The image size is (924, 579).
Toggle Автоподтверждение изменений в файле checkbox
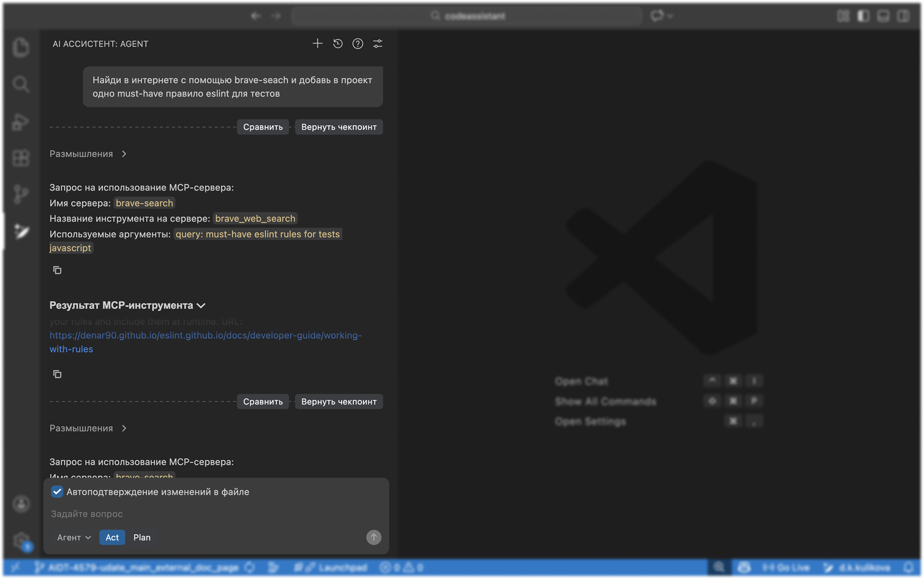[x=57, y=492]
